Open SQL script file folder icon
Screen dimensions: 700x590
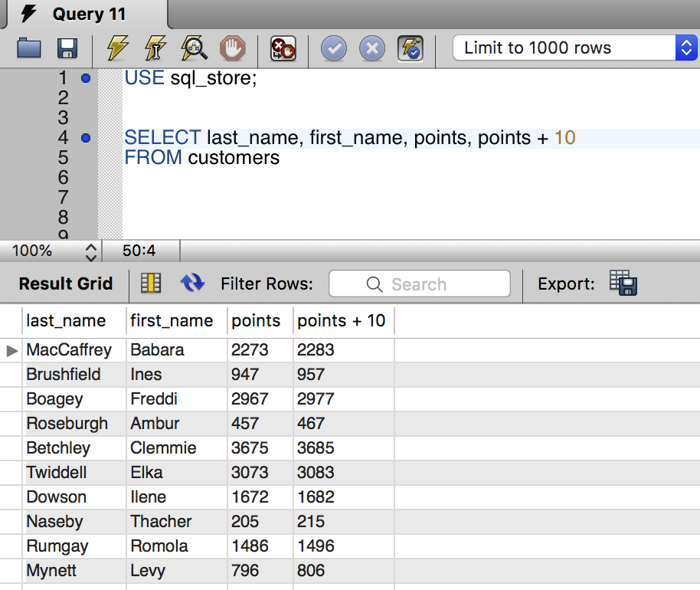pyautogui.click(x=29, y=48)
